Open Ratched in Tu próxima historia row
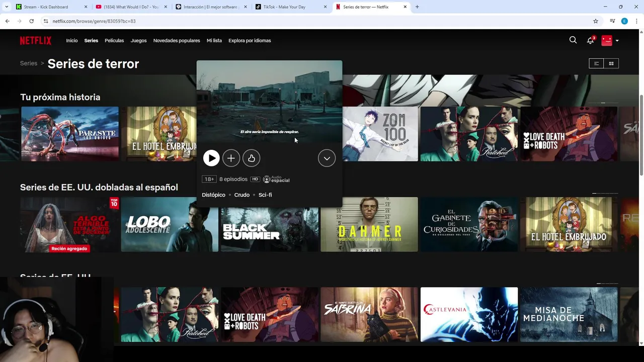644x362 pixels. pos(469,134)
